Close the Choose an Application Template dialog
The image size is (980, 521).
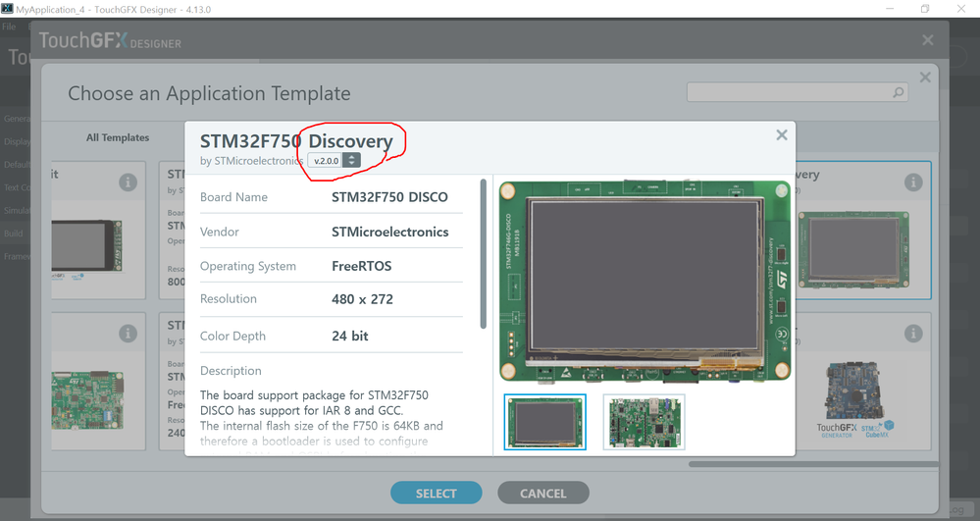click(925, 77)
